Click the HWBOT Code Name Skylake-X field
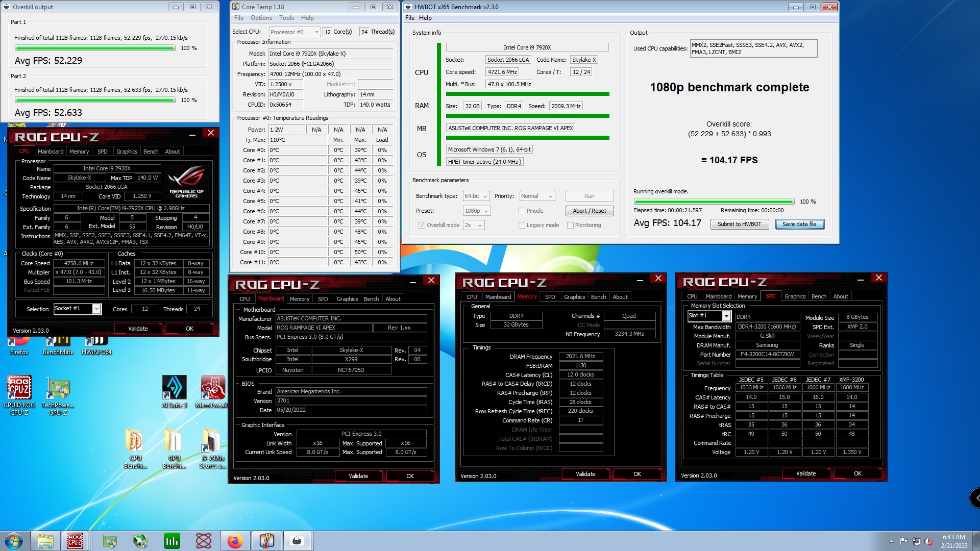Screen dimensions: 980x551 (584, 60)
